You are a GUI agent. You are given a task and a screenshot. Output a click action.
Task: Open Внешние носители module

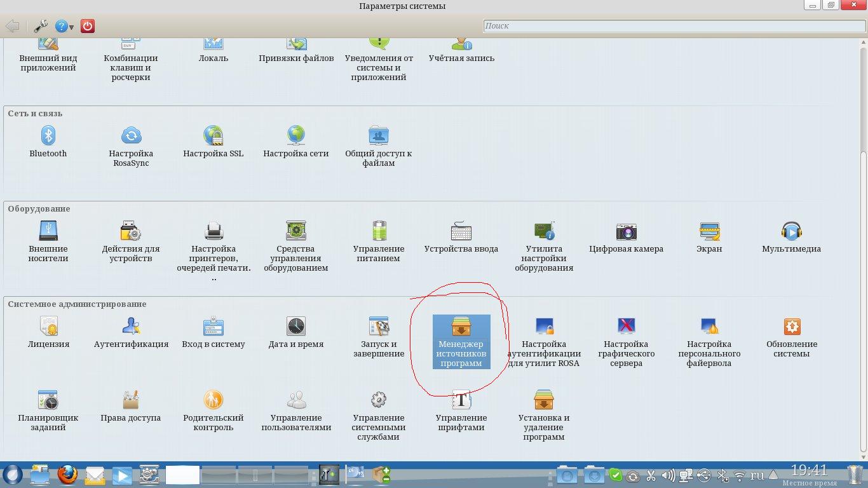[48, 241]
